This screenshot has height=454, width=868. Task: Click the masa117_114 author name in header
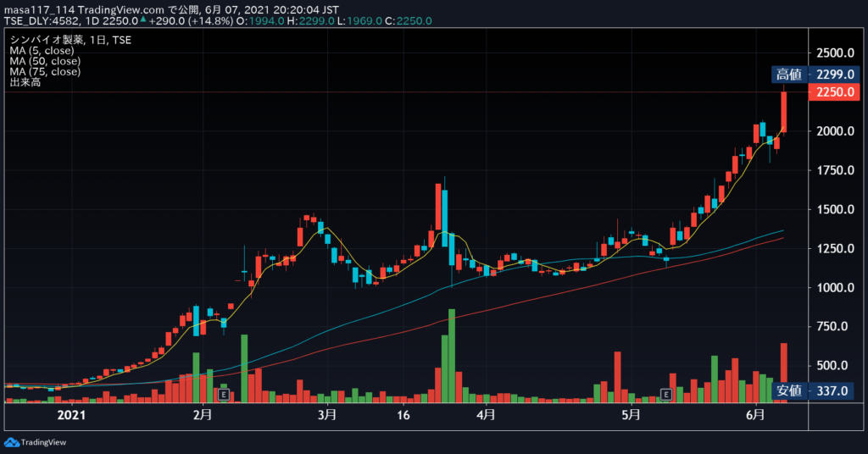point(39,10)
